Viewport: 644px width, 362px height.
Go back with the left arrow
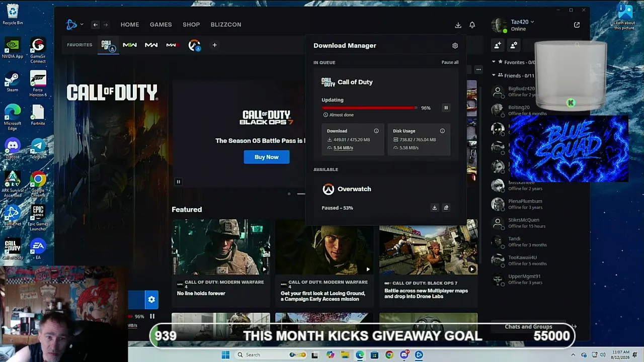pos(95,25)
